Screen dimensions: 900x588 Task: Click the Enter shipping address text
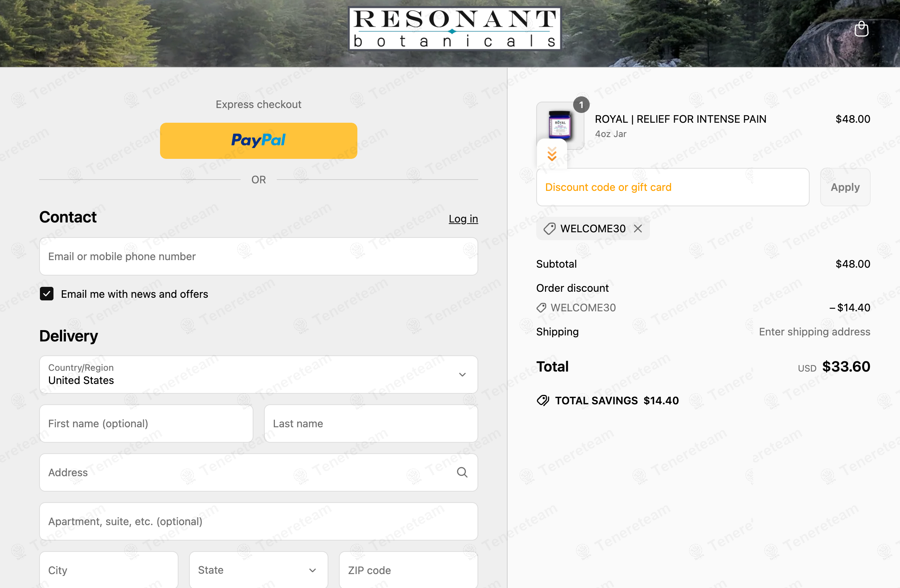click(814, 331)
